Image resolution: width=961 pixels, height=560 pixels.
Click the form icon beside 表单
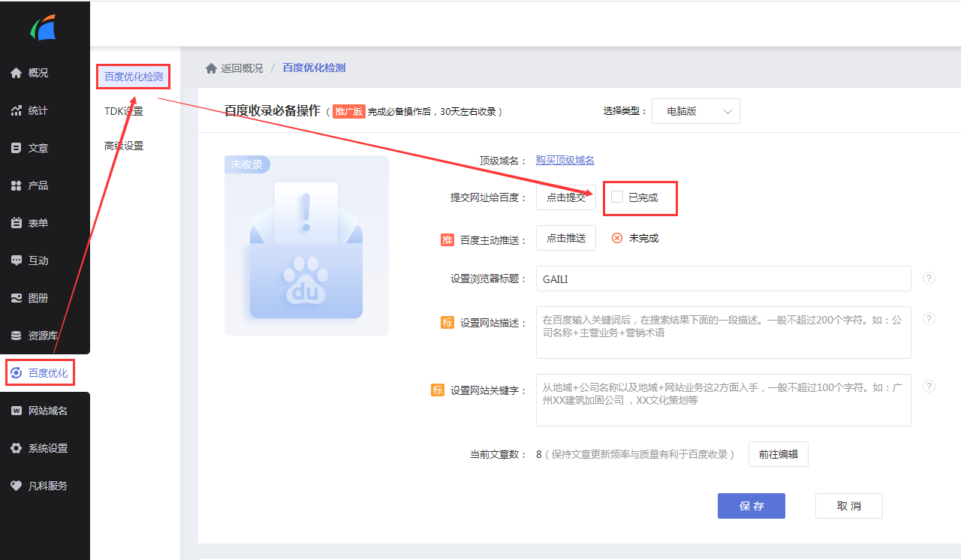(16, 223)
